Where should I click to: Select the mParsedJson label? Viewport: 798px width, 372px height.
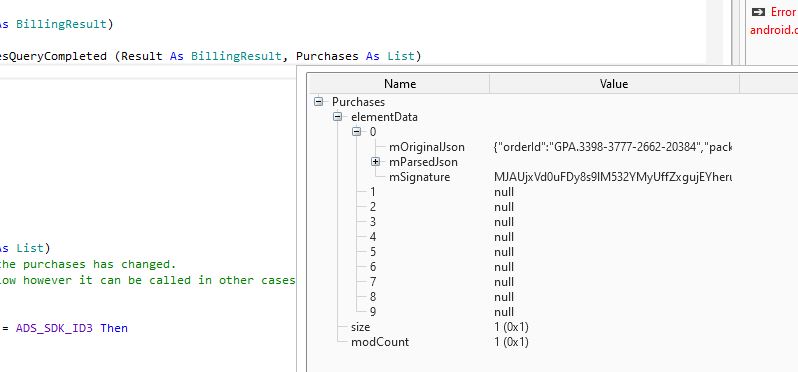coord(423,162)
